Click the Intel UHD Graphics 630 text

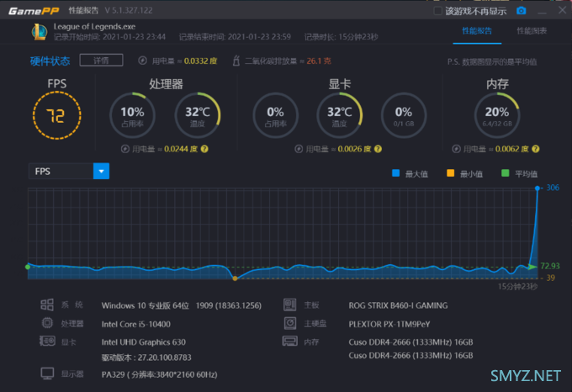pyautogui.click(x=143, y=342)
